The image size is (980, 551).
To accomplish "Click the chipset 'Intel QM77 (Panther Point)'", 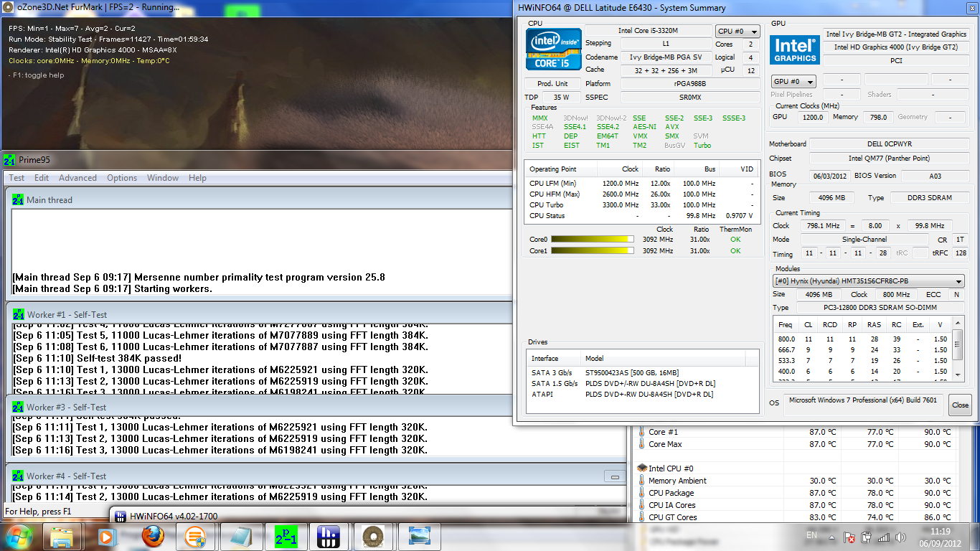I will [x=890, y=158].
